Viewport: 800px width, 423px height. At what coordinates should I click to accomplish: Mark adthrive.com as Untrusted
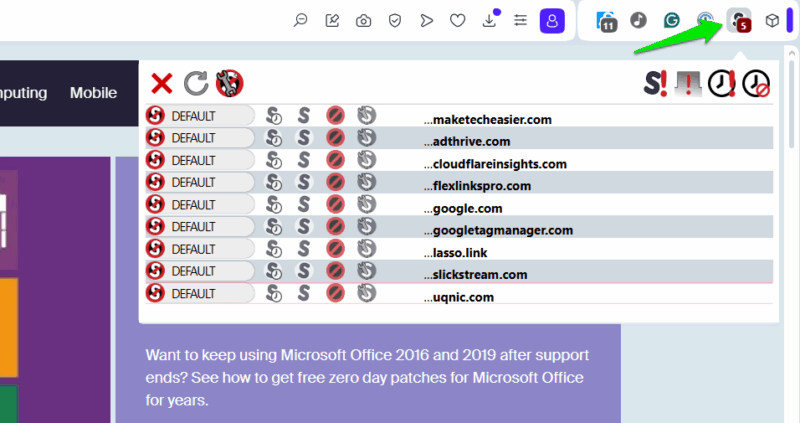click(x=336, y=140)
